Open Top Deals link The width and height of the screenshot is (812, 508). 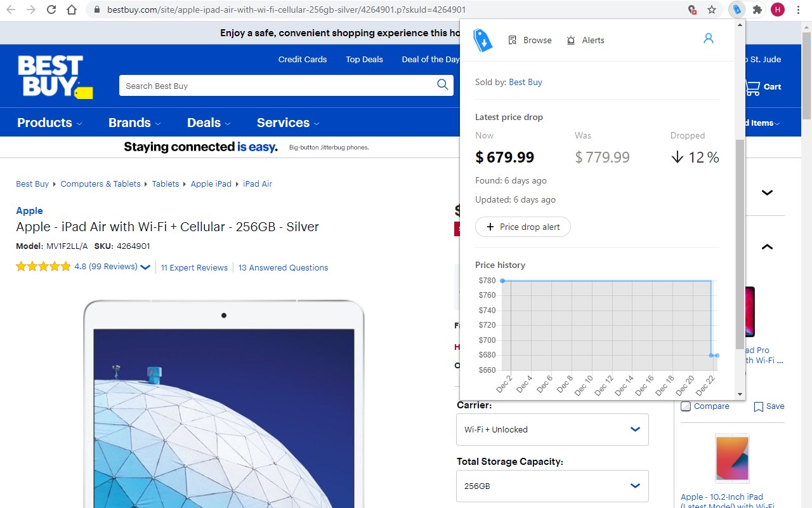click(364, 59)
